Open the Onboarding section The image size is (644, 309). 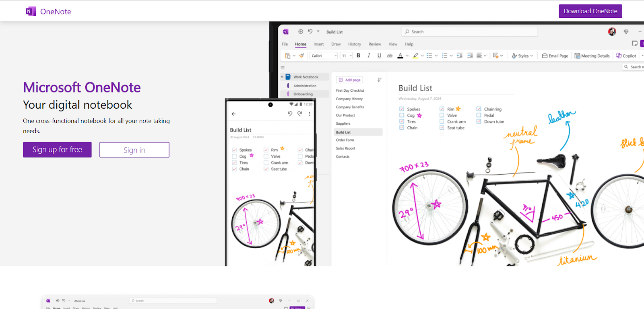click(304, 94)
